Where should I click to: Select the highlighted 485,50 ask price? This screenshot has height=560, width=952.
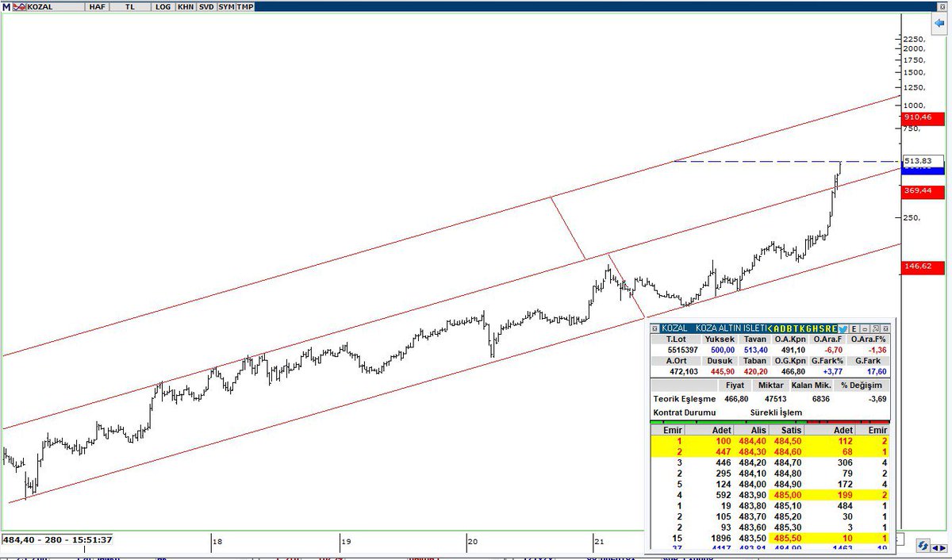click(x=788, y=539)
